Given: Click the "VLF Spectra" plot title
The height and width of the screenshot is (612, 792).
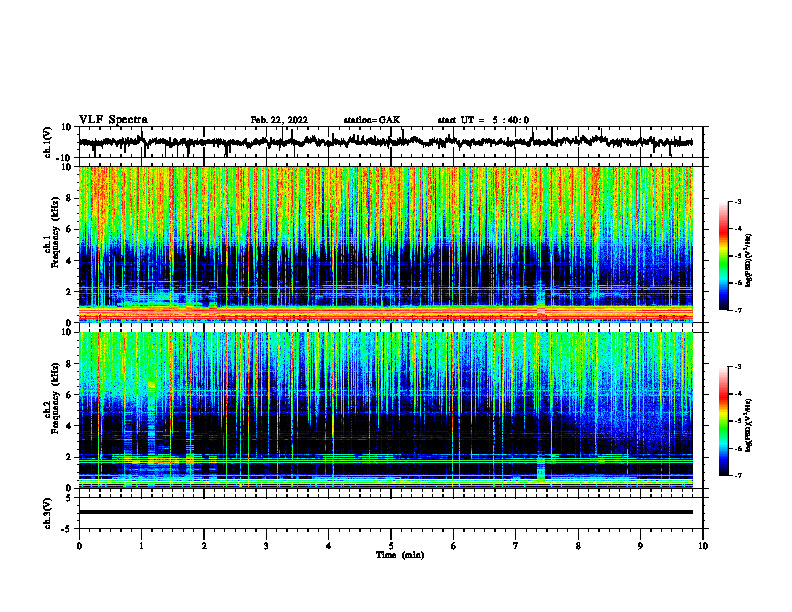Looking at the screenshot, I should (x=113, y=120).
